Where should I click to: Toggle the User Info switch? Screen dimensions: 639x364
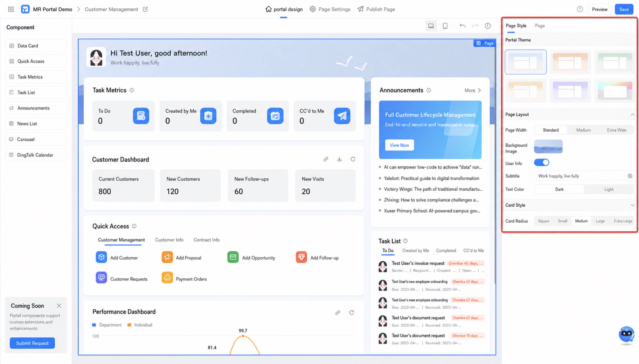[541, 162]
